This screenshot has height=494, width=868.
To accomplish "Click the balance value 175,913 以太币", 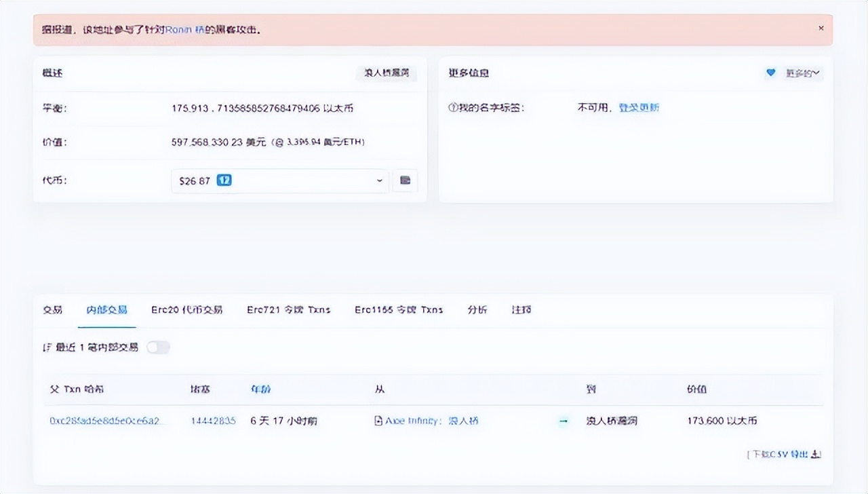I will click(x=262, y=108).
